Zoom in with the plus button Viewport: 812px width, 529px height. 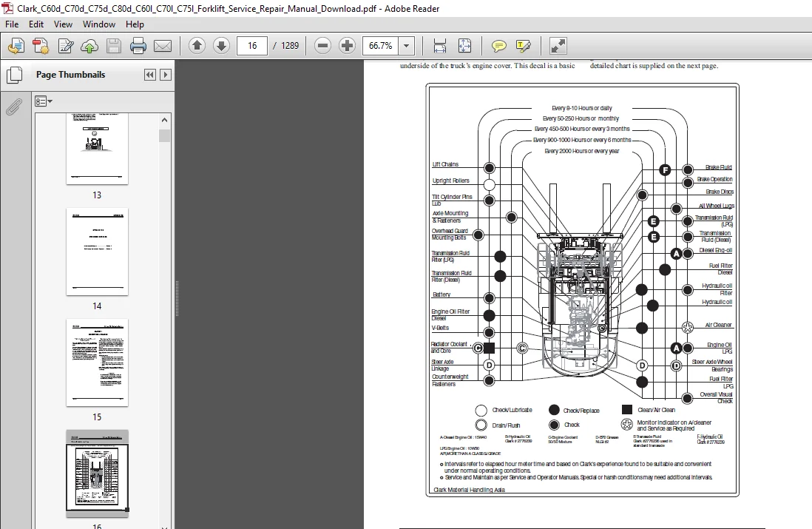[347, 46]
